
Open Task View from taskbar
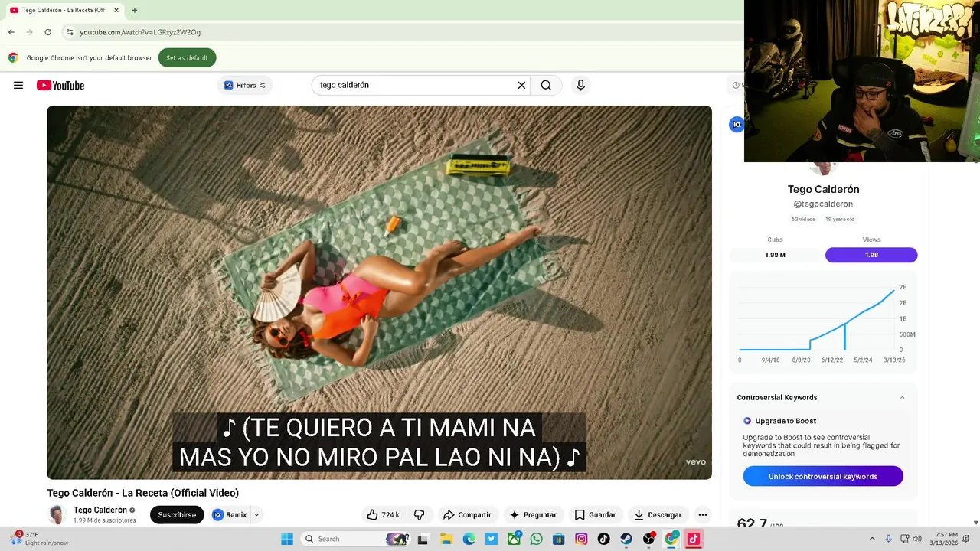(423, 539)
